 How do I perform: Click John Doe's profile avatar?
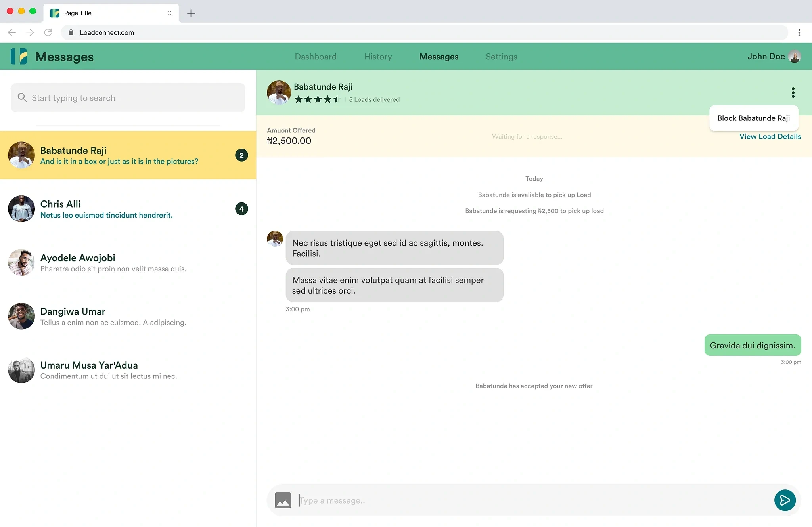point(795,57)
